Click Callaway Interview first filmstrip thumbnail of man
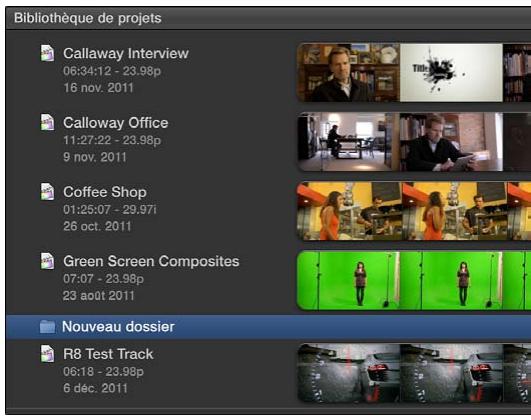531x420 pixels. tap(348, 72)
